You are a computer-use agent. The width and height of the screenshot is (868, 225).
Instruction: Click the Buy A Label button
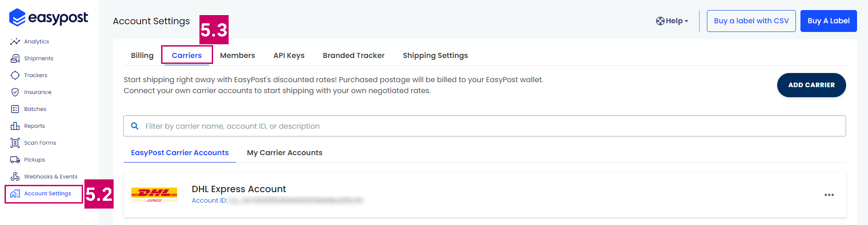829,21
